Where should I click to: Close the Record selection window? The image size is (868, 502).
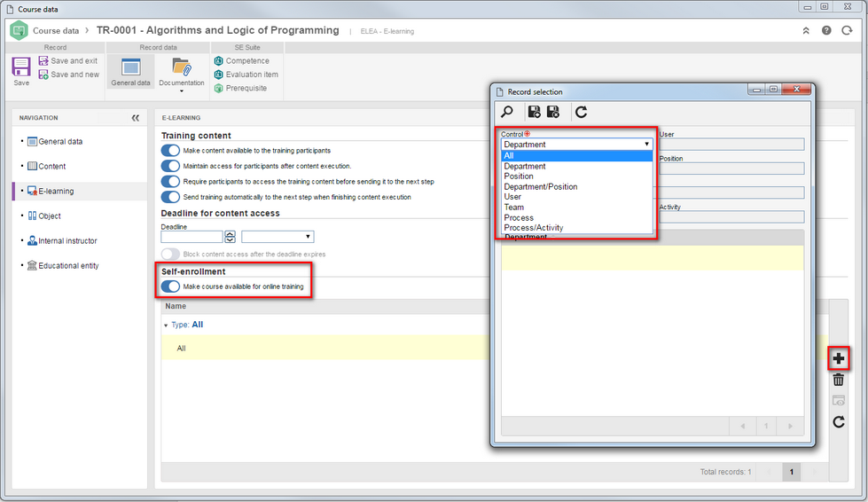click(x=796, y=89)
